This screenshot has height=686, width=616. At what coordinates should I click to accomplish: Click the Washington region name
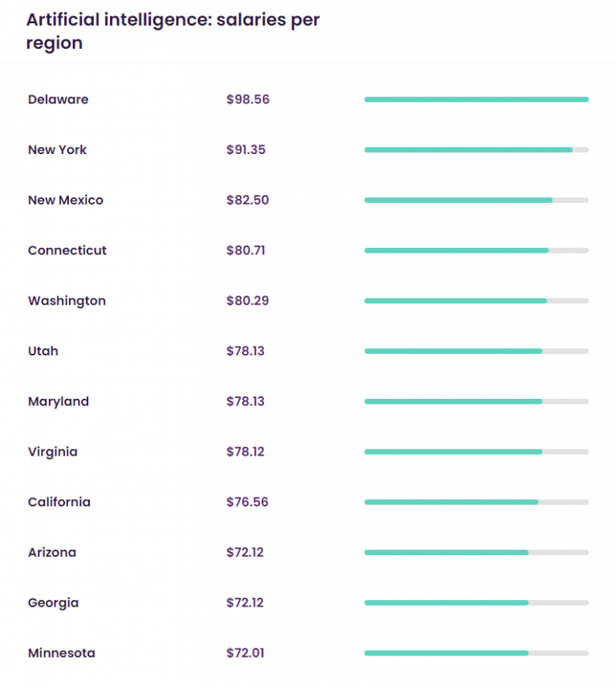(x=67, y=301)
